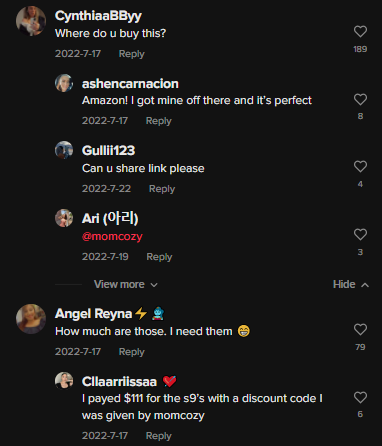Screen dimensions: 382x446
Task: Reply to ashencarnacion's comment
Action: click(159, 121)
